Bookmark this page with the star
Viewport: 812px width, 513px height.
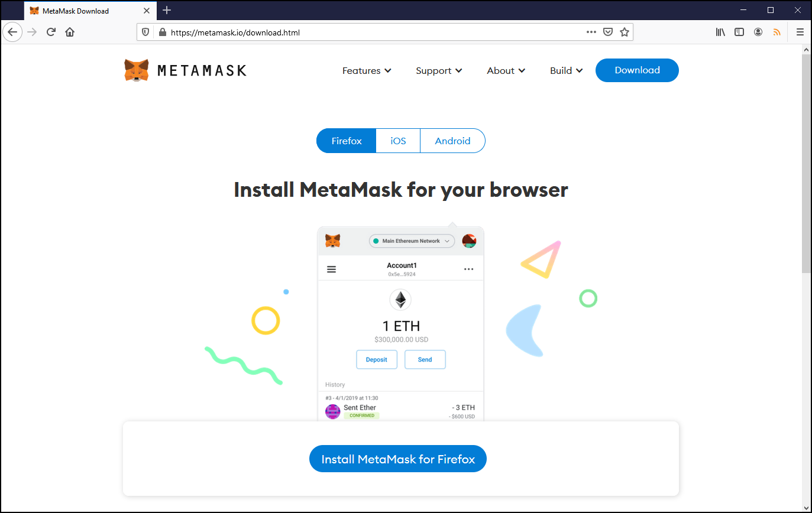coord(624,33)
